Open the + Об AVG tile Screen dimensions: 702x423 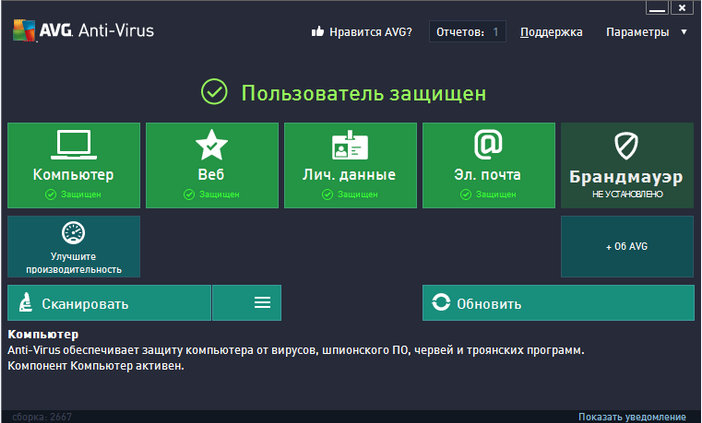[x=627, y=247]
